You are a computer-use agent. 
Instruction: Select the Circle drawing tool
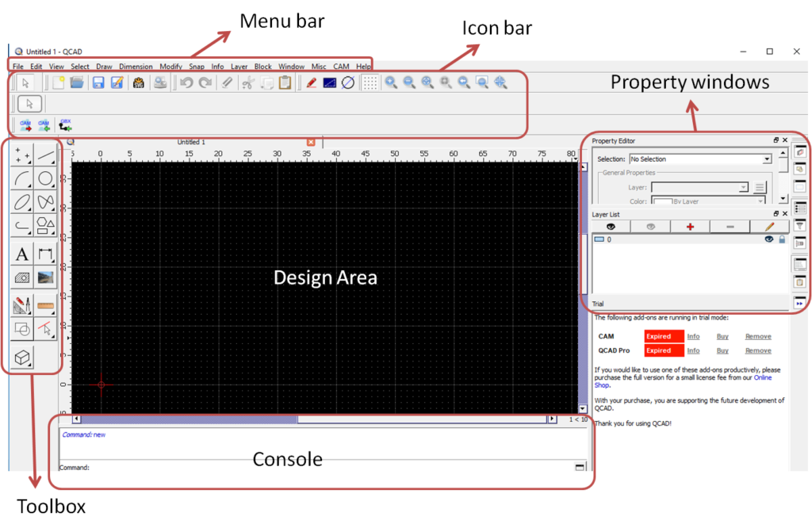[x=46, y=179]
